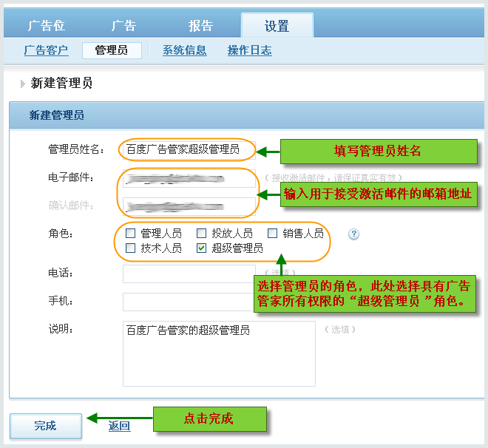Screen dimensions: 488x448
Task: Switch to the 广告 main tab
Action: click(123, 26)
